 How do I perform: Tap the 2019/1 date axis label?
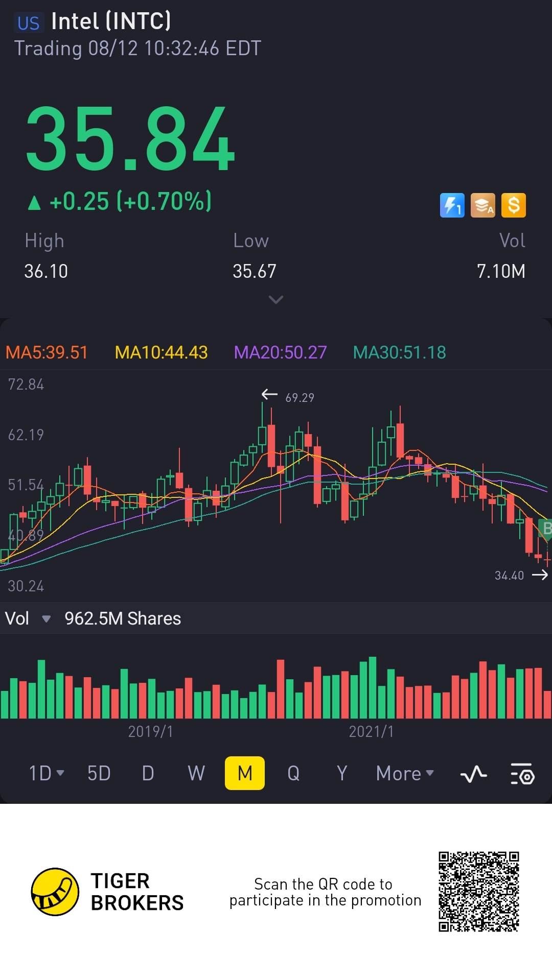[x=150, y=732]
